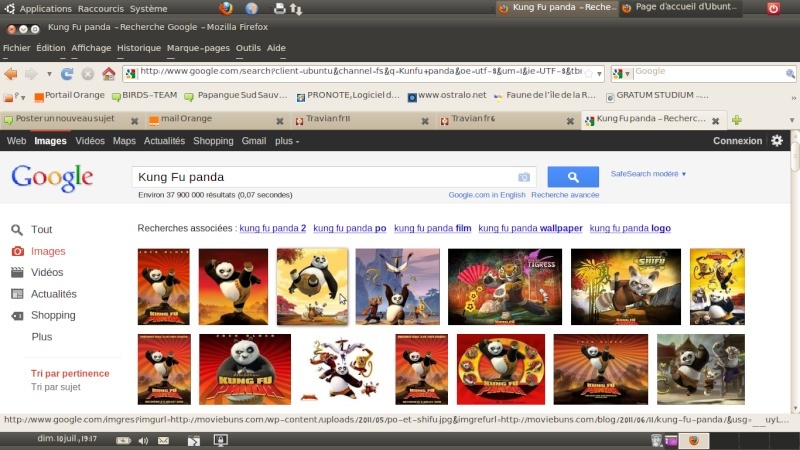Click the Actualités newspaper icon in sidebar

coord(17,294)
